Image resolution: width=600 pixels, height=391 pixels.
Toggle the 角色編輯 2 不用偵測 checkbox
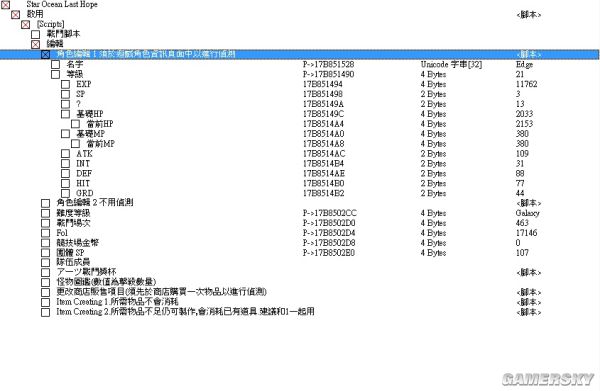[46, 203]
